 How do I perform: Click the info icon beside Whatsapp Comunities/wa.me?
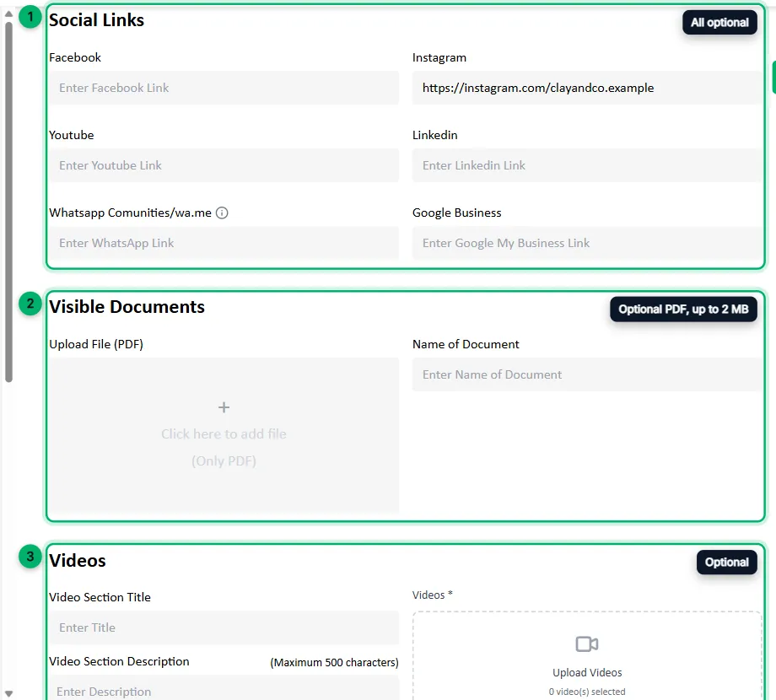click(x=222, y=213)
